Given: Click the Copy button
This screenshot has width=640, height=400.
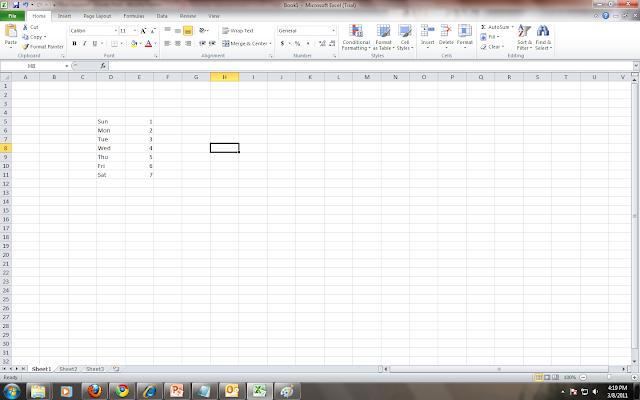Looking at the screenshot, I should point(34,37).
